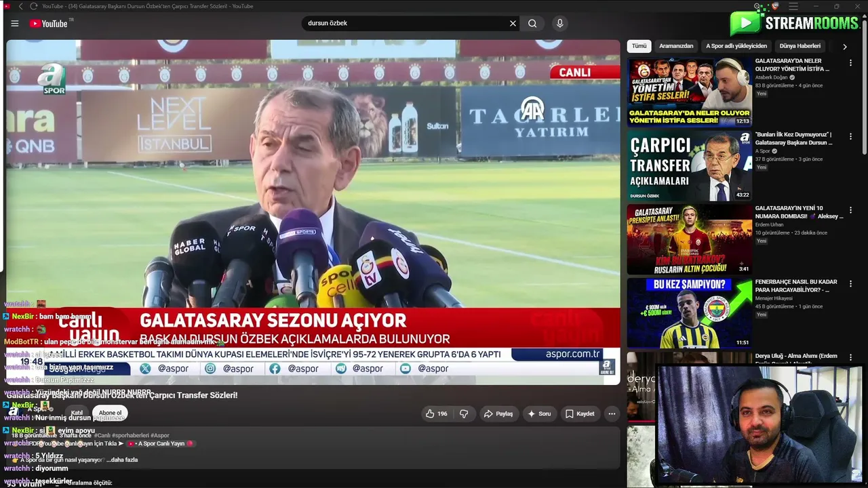Select the 'Aramanızdan' filter chip

[x=676, y=46]
